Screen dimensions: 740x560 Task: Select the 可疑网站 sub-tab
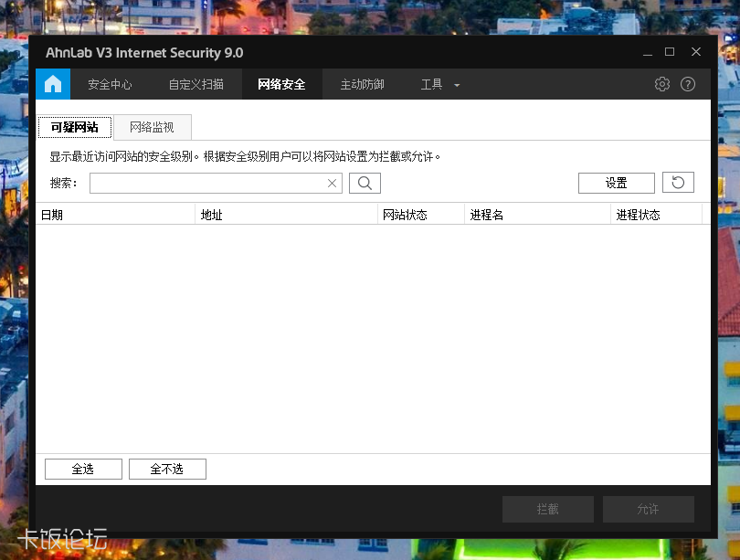click(x=74, y=127)
